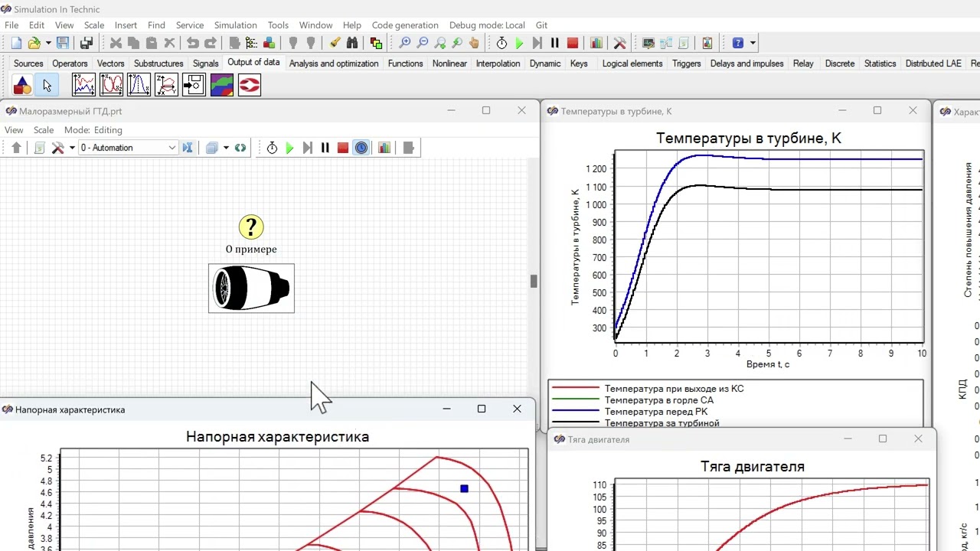Screen dimensions: 980x551
Task: Zoom out using the magnifier minus icon
Action: tap(423, 43)
